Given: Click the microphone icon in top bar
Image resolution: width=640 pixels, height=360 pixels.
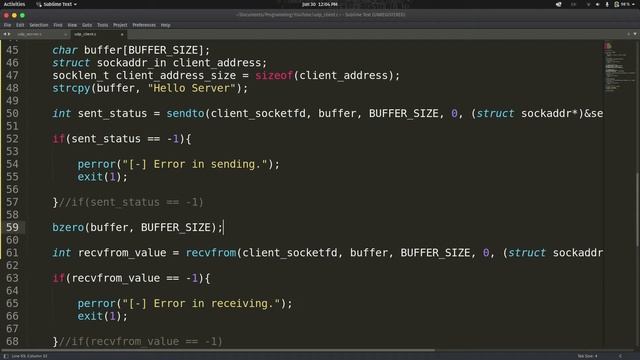Looking at the screenshot, I should pos(607,4).
